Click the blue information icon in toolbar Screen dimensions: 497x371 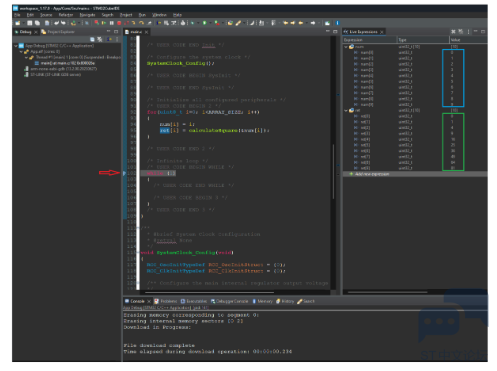tap(337, 23)
